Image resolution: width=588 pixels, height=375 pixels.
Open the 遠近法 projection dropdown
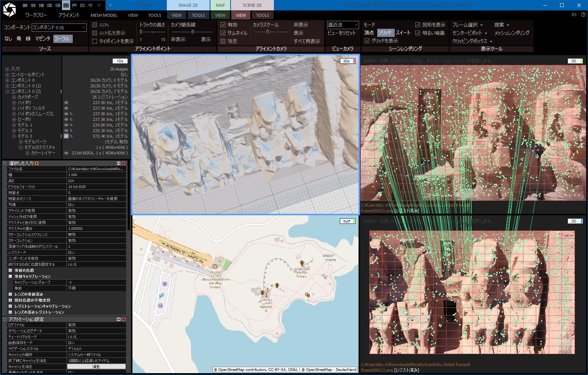pos(343,25)
